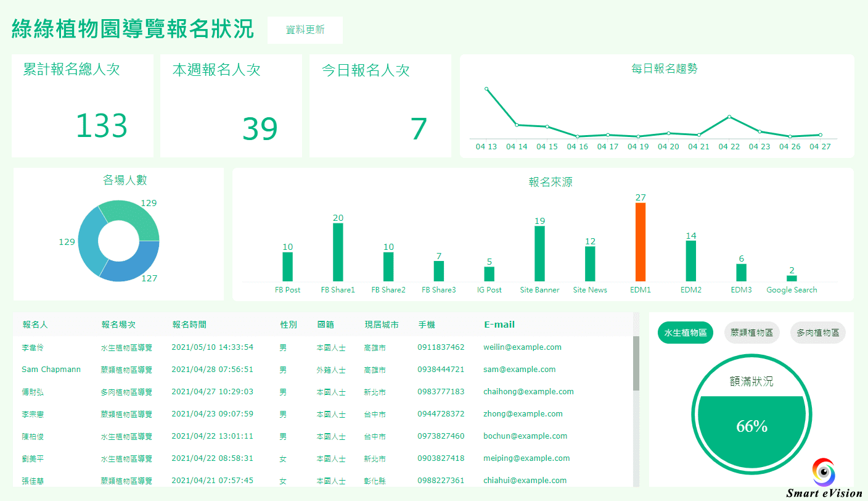
Task: Click the EDM3 bar showing 6
Action: point(742,273)
